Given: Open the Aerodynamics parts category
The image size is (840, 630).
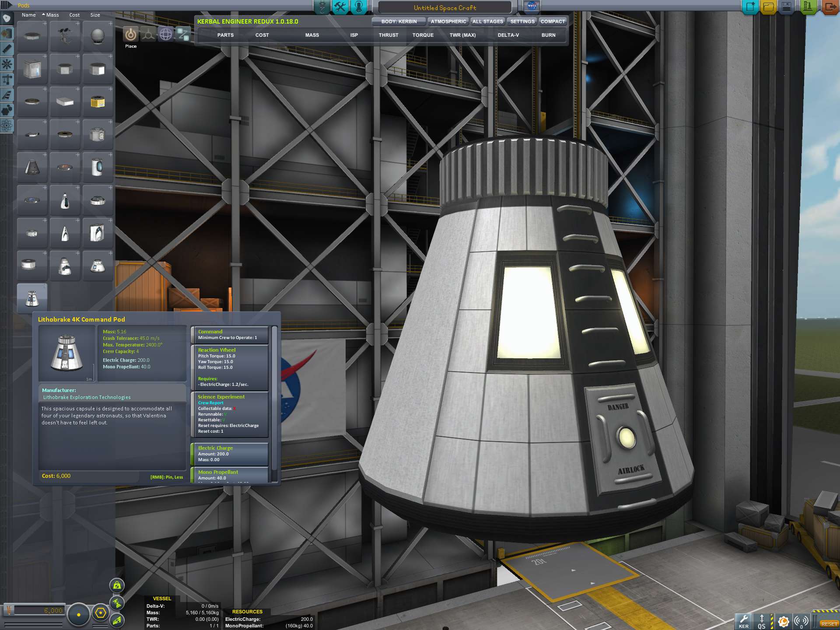Looking at the screenshot, I should point(7,95).
